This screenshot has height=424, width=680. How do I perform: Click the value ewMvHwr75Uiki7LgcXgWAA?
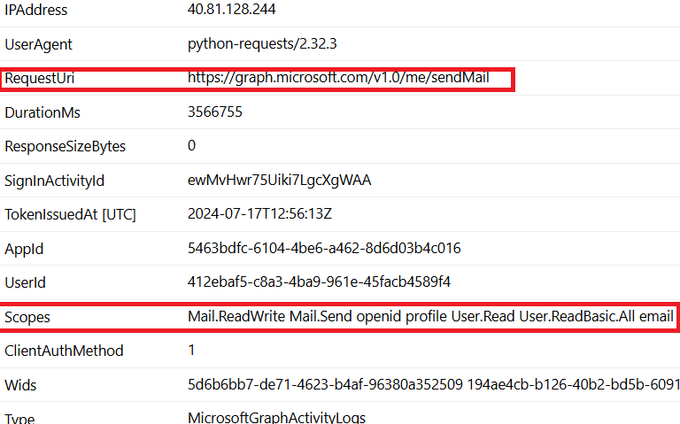click(279, 180)
